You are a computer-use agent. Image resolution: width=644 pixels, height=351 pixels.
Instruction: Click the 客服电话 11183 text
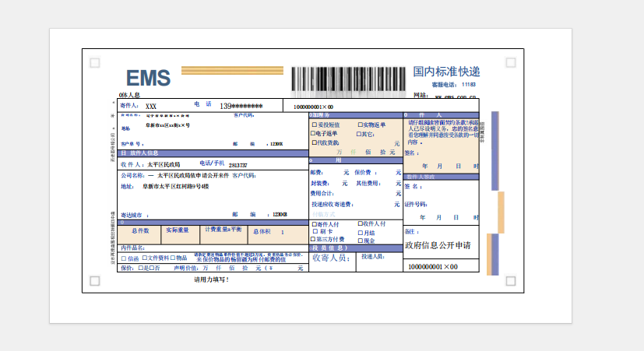453,85
